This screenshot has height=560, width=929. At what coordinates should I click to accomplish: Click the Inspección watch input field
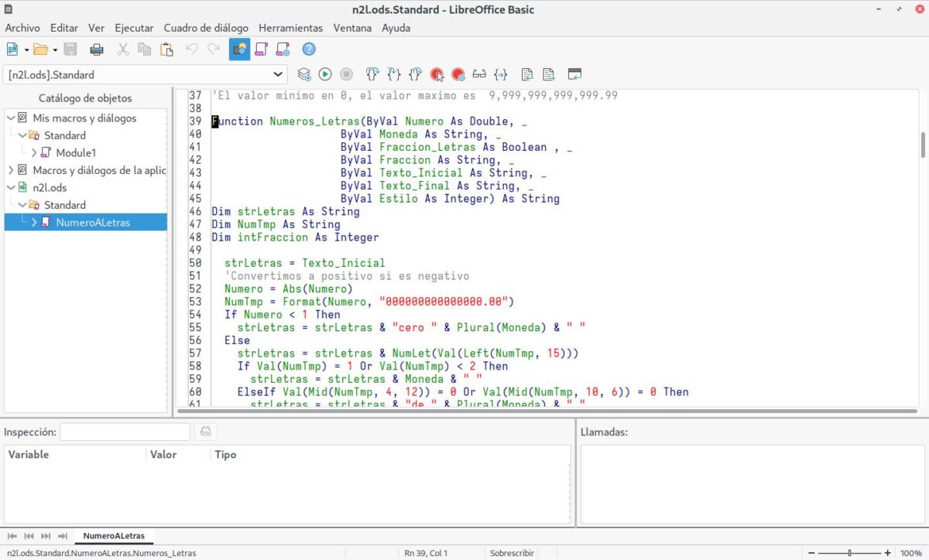(125, 432)
